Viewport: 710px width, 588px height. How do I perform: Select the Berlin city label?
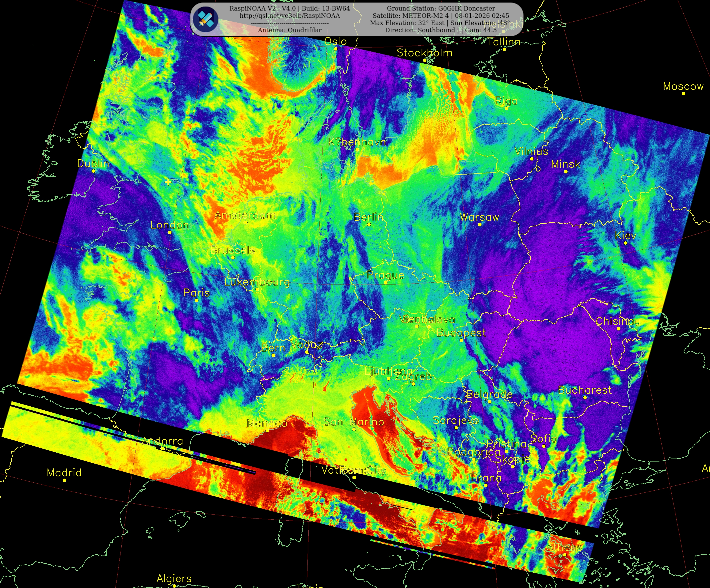pyautogui.click(x=368, y=217)
